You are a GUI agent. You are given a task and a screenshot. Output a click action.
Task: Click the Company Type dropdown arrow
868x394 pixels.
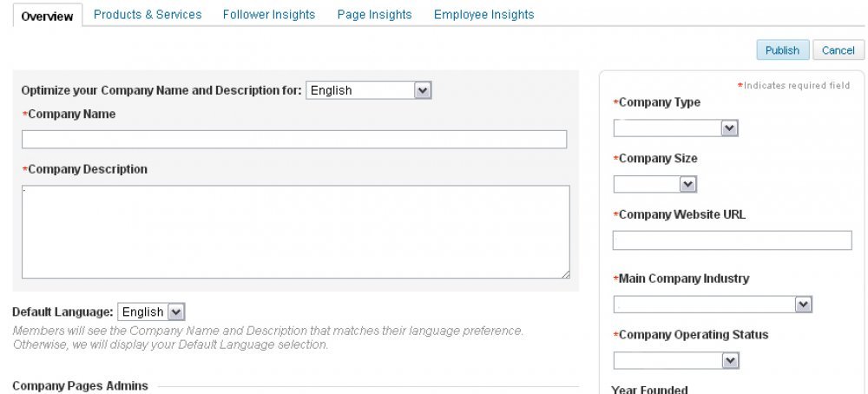pos(729,128)
